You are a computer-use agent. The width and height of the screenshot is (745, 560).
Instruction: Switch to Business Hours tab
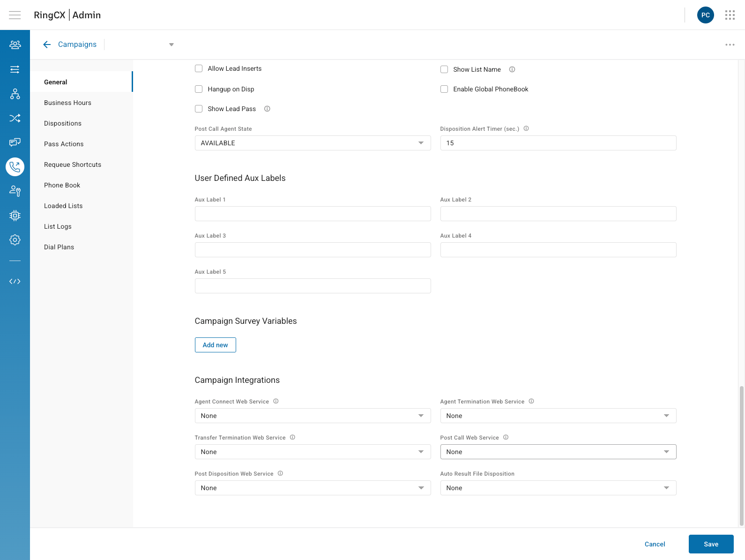point(82,103)
